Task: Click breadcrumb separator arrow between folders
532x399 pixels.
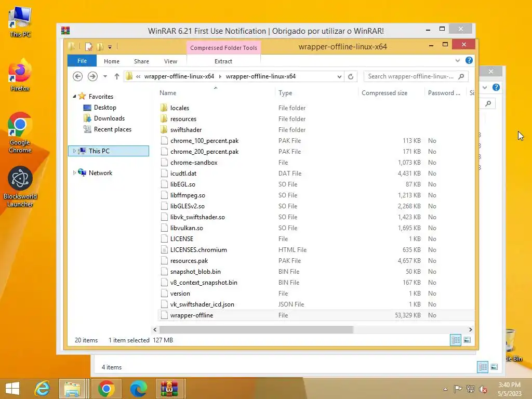Action: (x=220, y=76)
